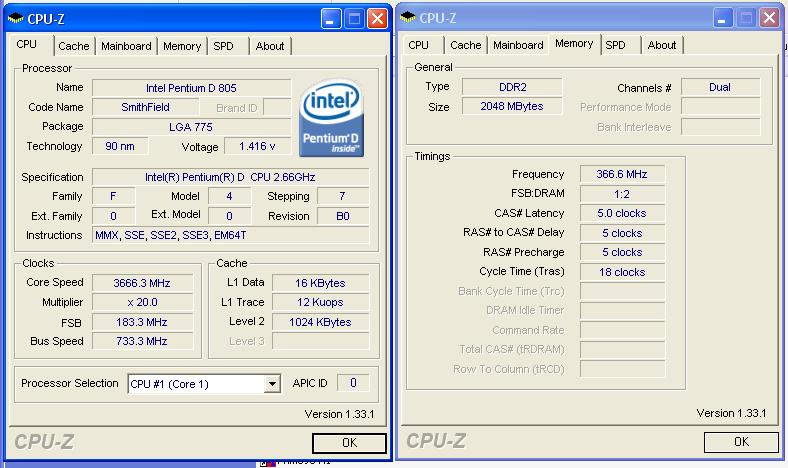Open the Cache tab in the left CPU-Z window
788x468 pixels.
click(x=73, y=46)
